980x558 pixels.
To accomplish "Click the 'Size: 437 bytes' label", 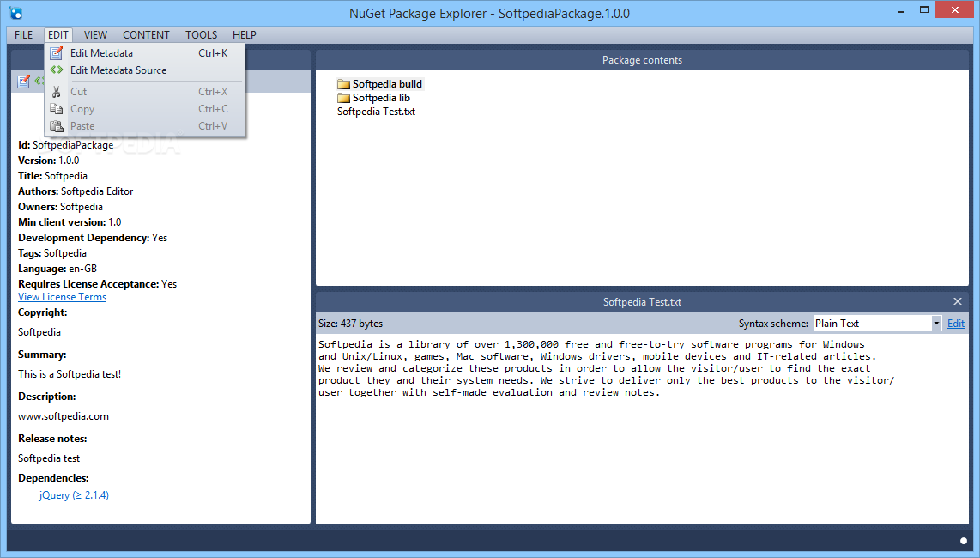I will pos(351,324).
